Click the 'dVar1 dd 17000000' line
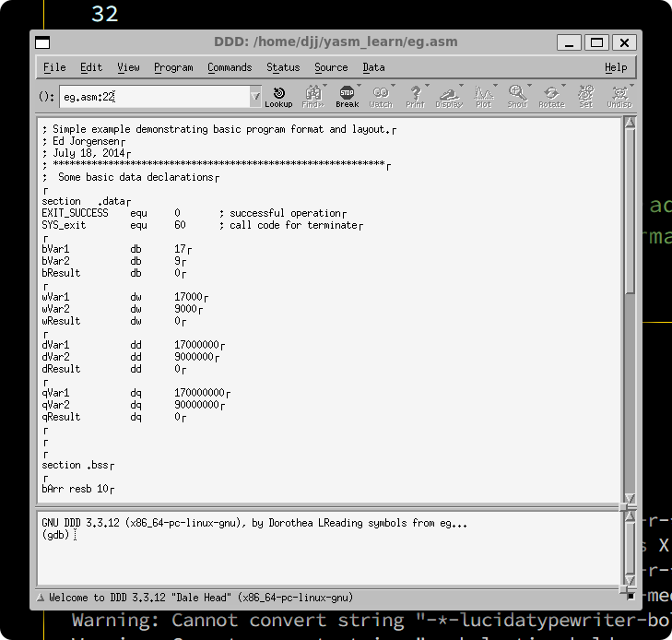The width and height of the screenshot is (672, 640). pyautogui.click(x=134, y=345)
